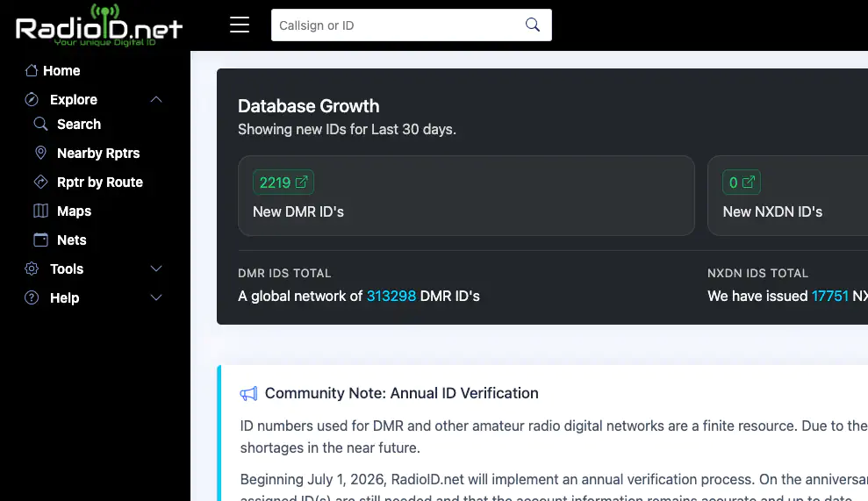This screenshot has width=868, height=501.
Task: Open Rptr by Route page
Action: click(x=100, y=182)
